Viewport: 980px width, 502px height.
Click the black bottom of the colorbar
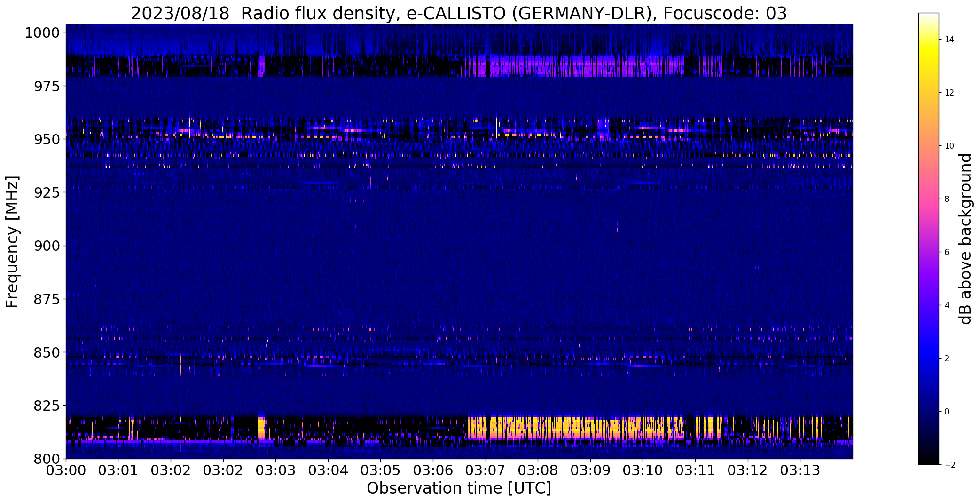pyautogui.click(x=929, y=456)
